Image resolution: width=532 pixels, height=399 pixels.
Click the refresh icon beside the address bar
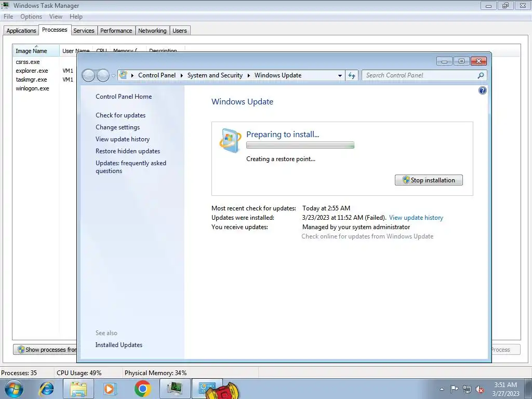[x=352, y=75]
